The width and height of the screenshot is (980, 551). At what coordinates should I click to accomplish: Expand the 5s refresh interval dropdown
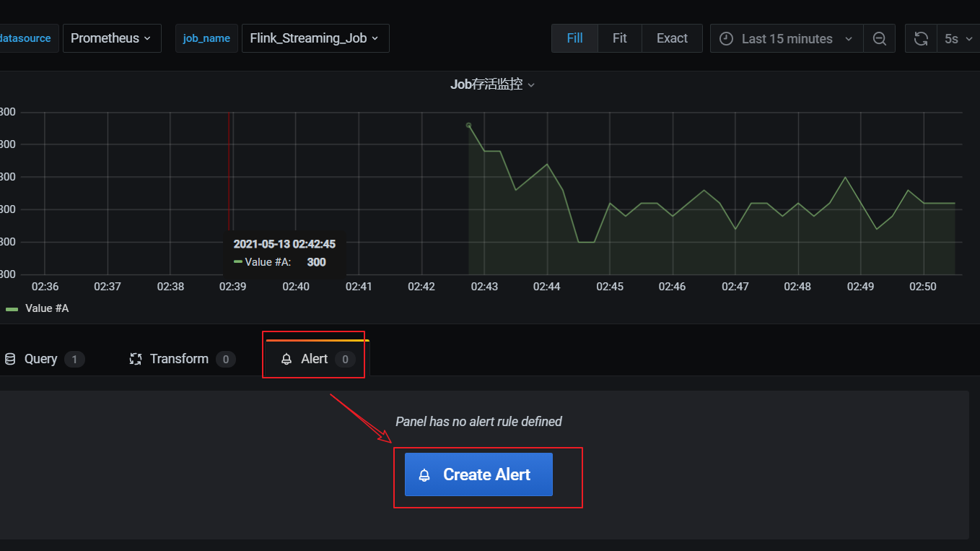click(957, 39)
